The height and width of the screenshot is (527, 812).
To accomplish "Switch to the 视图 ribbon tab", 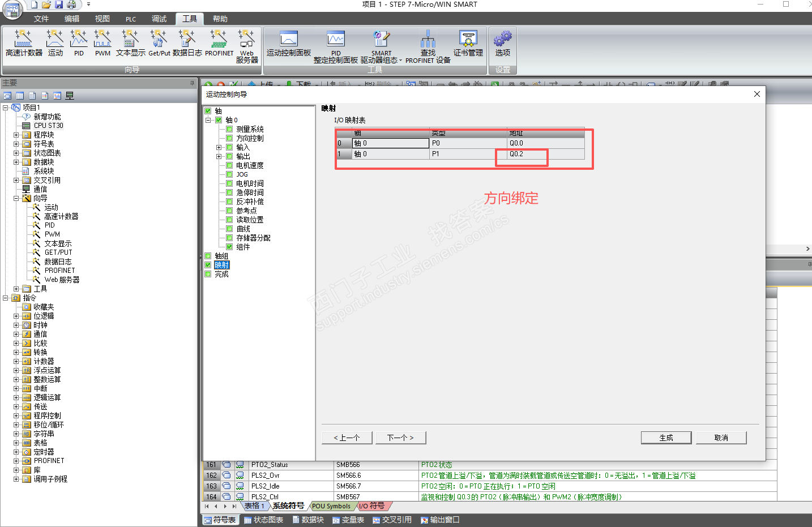I will tap(102, 19).
